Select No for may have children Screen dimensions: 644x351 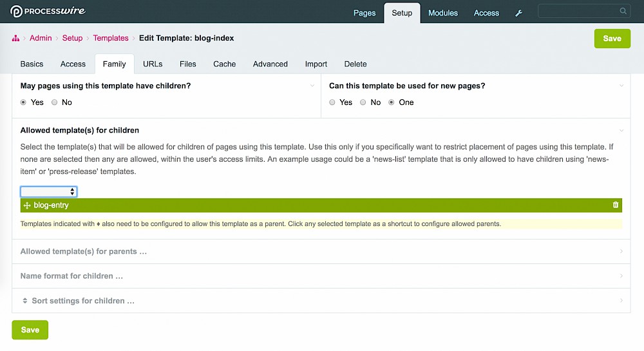tap(55, 102)
